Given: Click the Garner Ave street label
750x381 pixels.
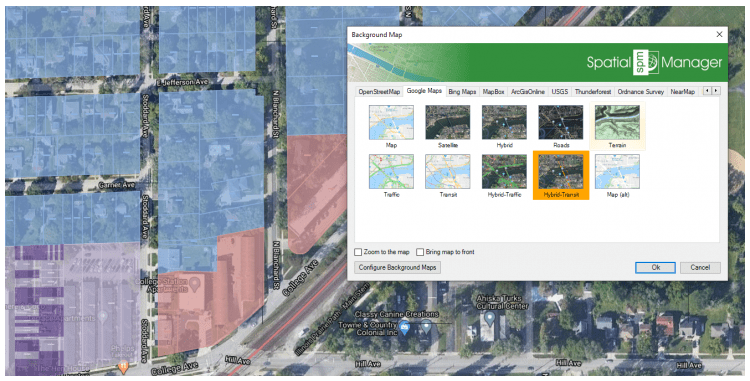Looking at the screenshot, I should click(117, 185).
